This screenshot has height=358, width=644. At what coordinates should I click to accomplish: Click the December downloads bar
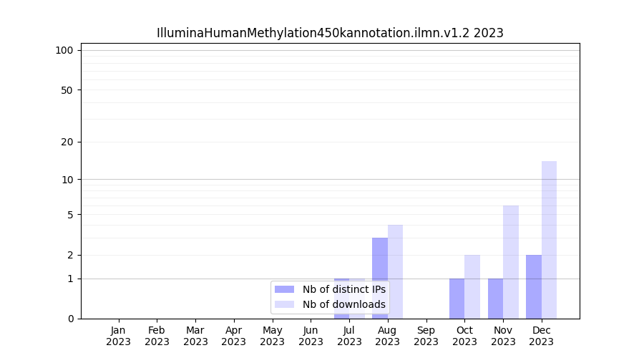[549, 240]
